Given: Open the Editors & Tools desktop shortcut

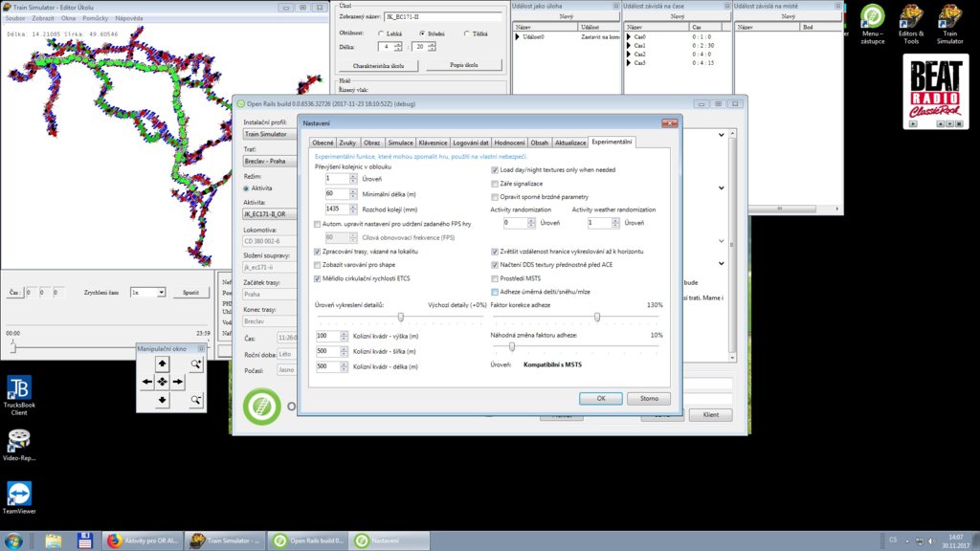Looking at the screenshot, I should tap(910, 23).
